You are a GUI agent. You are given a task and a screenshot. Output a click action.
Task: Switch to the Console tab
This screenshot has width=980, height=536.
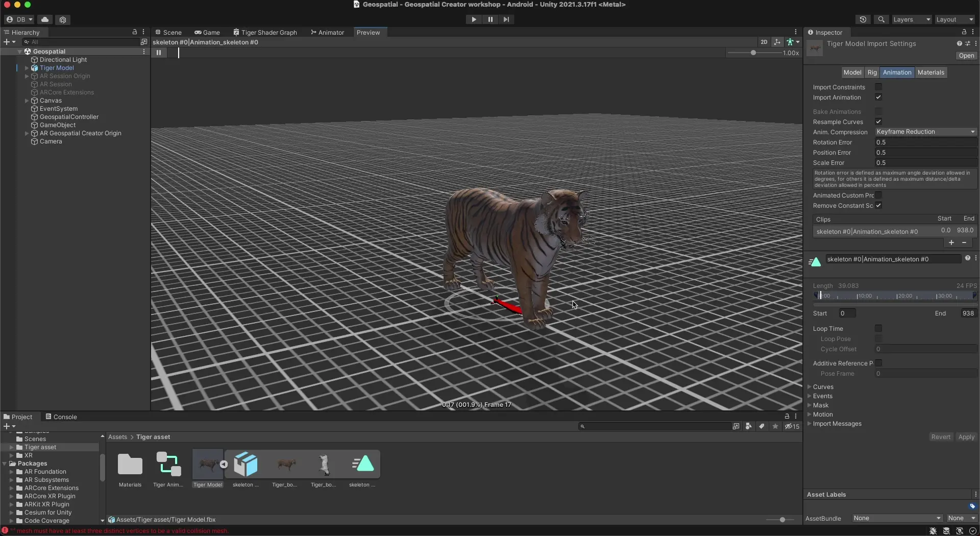(66, 417)
